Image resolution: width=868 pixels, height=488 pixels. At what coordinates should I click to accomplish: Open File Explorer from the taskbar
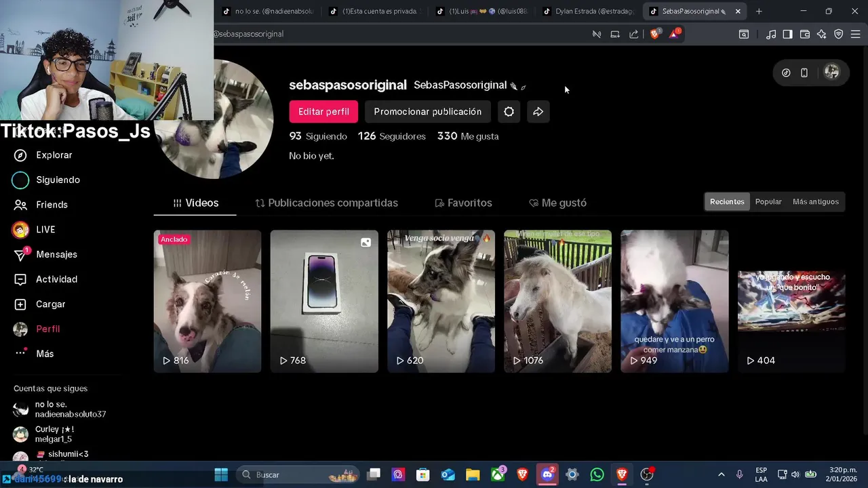(x=473, y=474)
